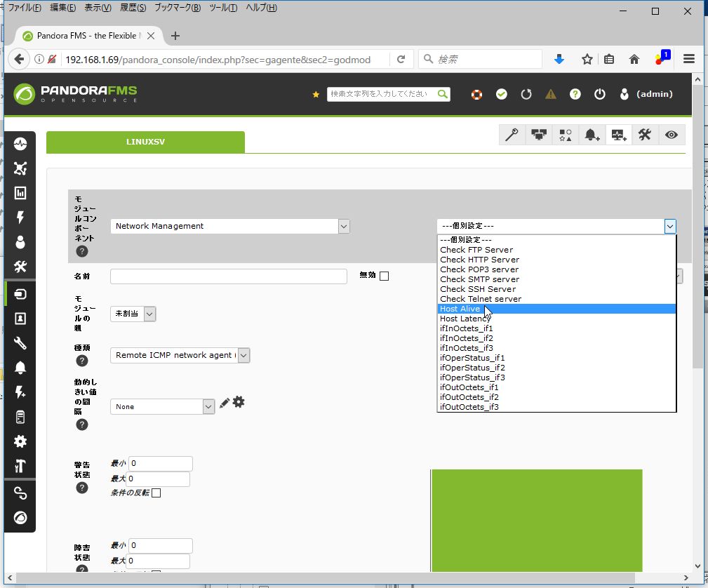The height and width of the screenshot is (588, 708).
Task: Open help for モジュールコンポーネント
Action: pos(81,251)
